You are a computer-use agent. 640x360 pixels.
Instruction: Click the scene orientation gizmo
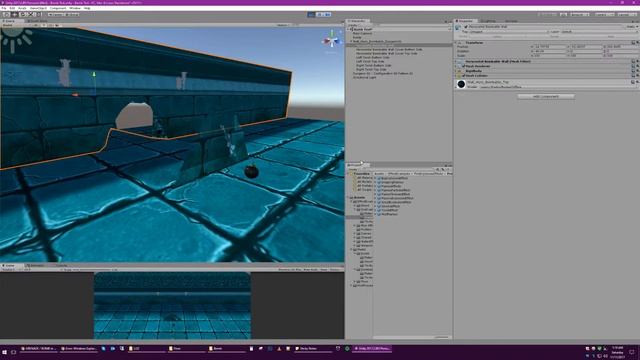(x=332, y=41)
